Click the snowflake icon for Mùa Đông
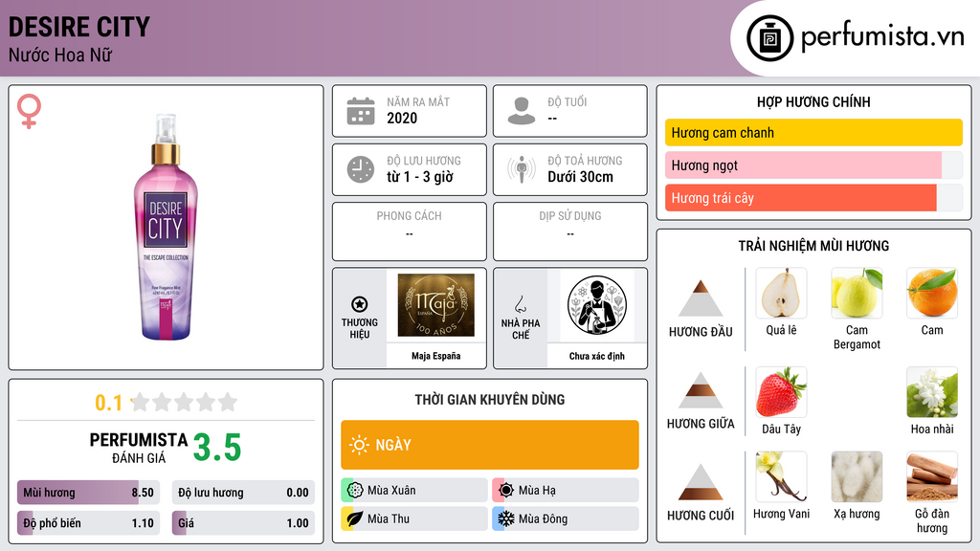This screenshot has width=980, height=551. (x=506, y=518)
